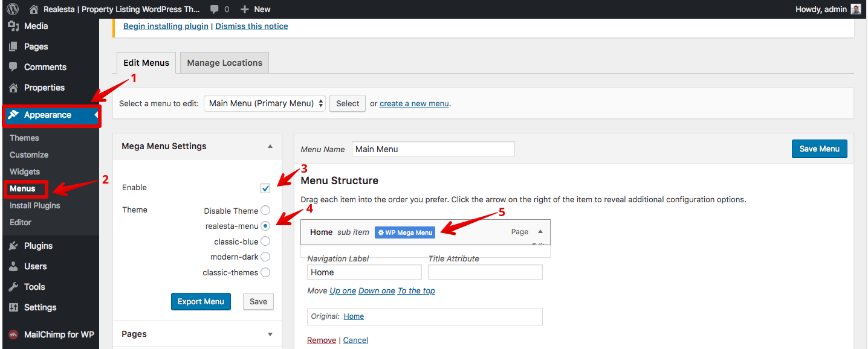The image size is (868, 349).
Task: Click the Select button
Action: (x=348, y=103)
